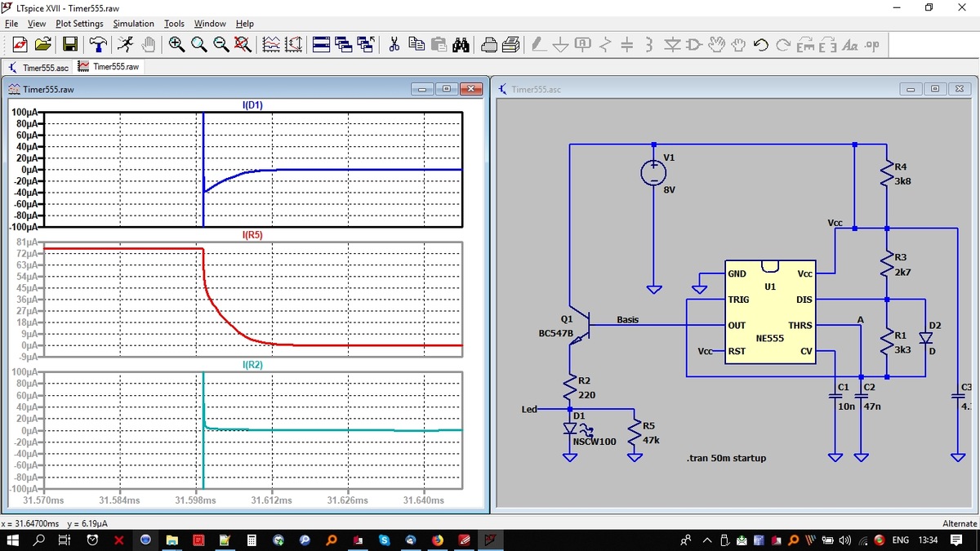980x551 pixels.
Task: Click resistor R4 3k8 label
Action: 901,175
